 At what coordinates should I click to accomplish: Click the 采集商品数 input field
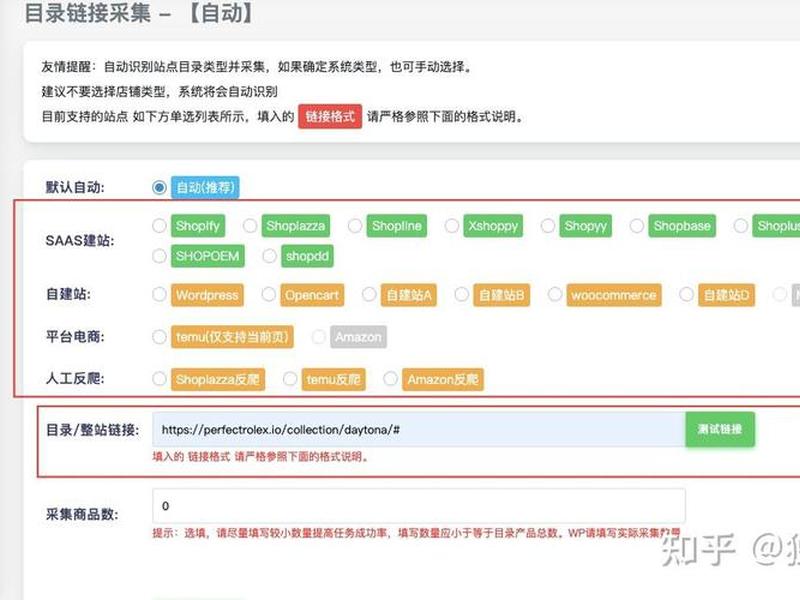(x=419, y=506)
